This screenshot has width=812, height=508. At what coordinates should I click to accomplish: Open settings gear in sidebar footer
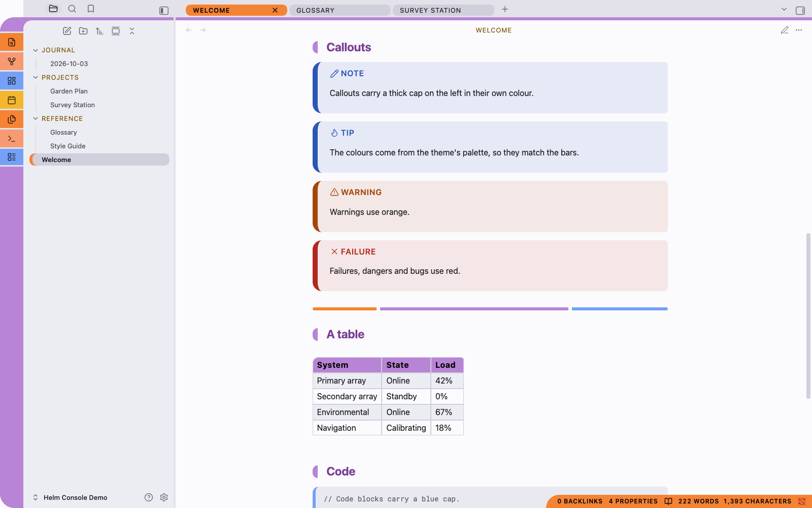tap(164, 497)
